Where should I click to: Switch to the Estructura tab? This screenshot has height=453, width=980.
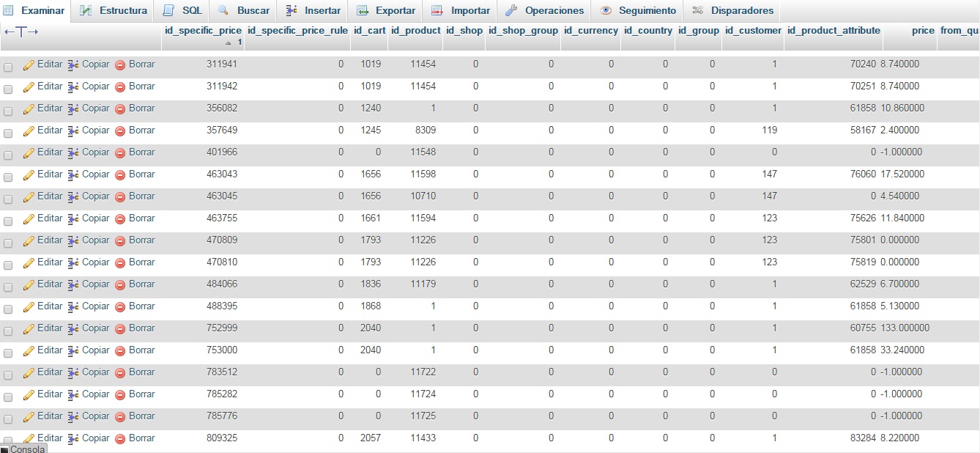click(x=113, y=11)
